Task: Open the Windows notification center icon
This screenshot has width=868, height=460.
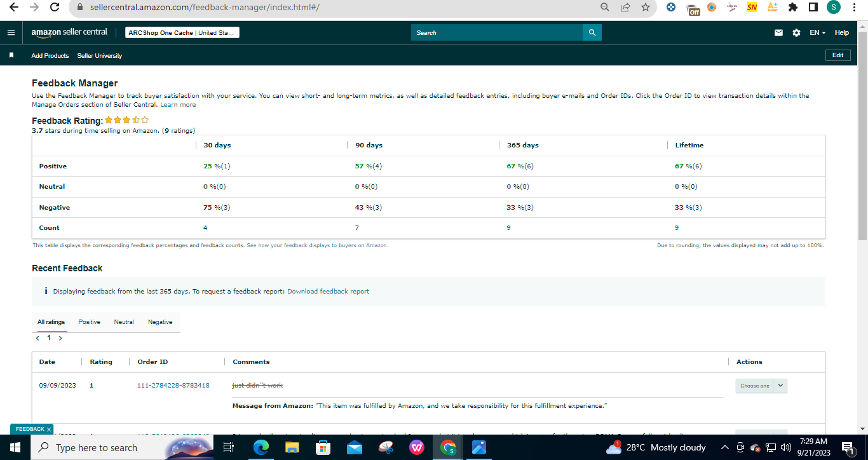Action: [x=848, y=448]
